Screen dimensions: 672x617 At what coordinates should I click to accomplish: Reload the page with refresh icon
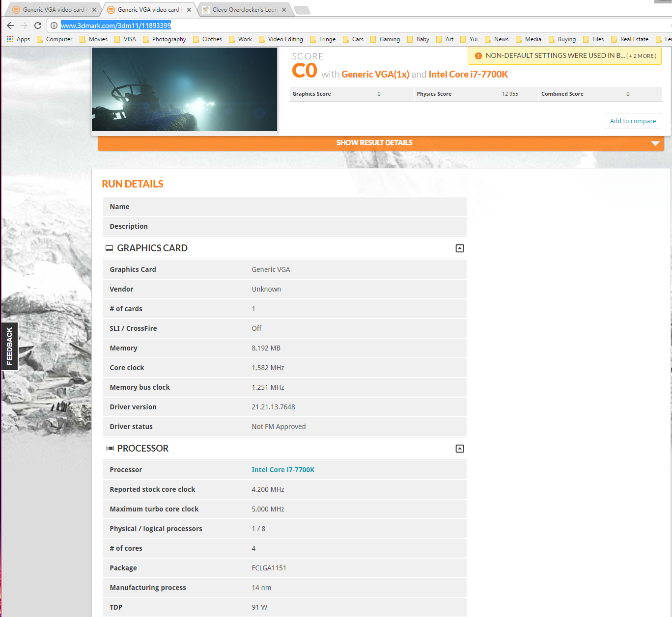click(x=38, y=26)
